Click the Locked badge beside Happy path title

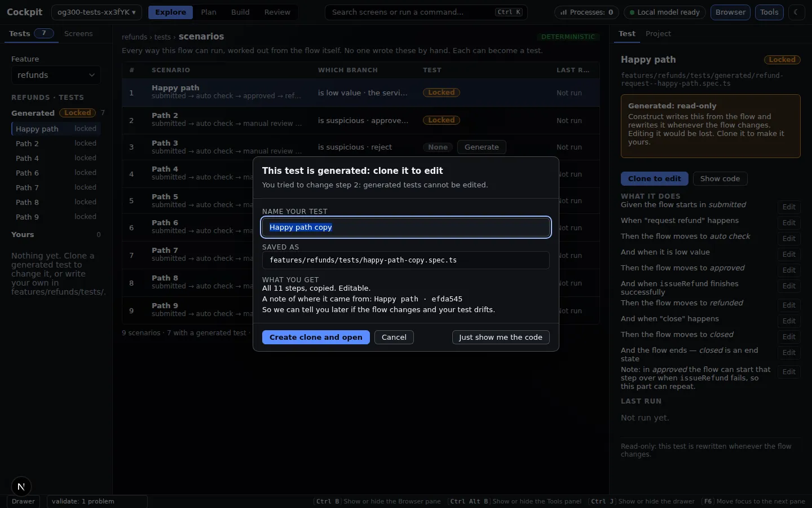(x=782, y=60)
